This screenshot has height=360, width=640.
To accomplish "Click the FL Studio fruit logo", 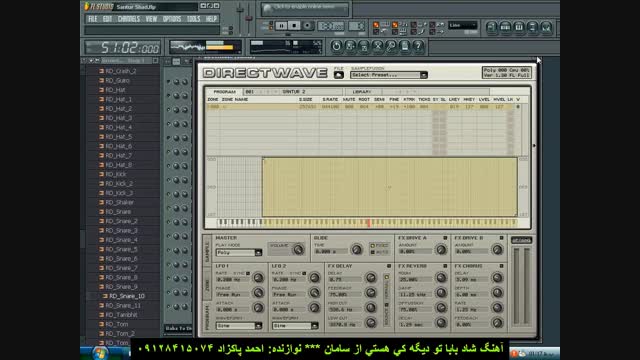I will click(87, 6).
